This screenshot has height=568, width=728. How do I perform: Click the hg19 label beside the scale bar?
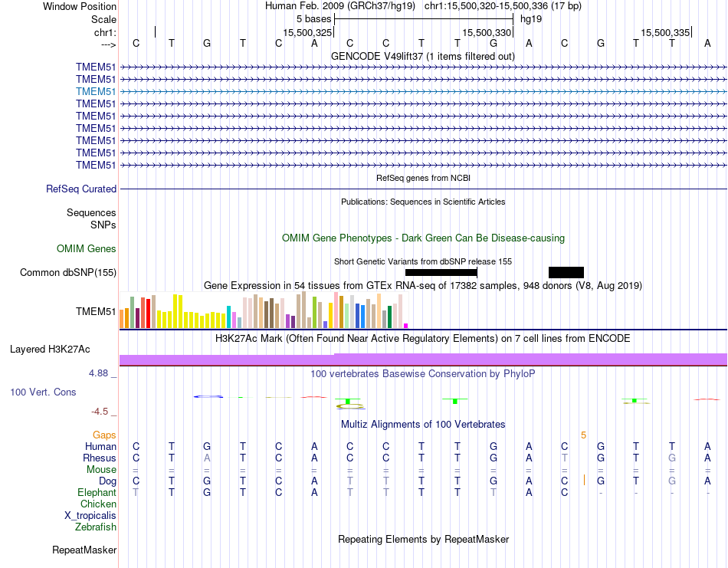(531, 19)
